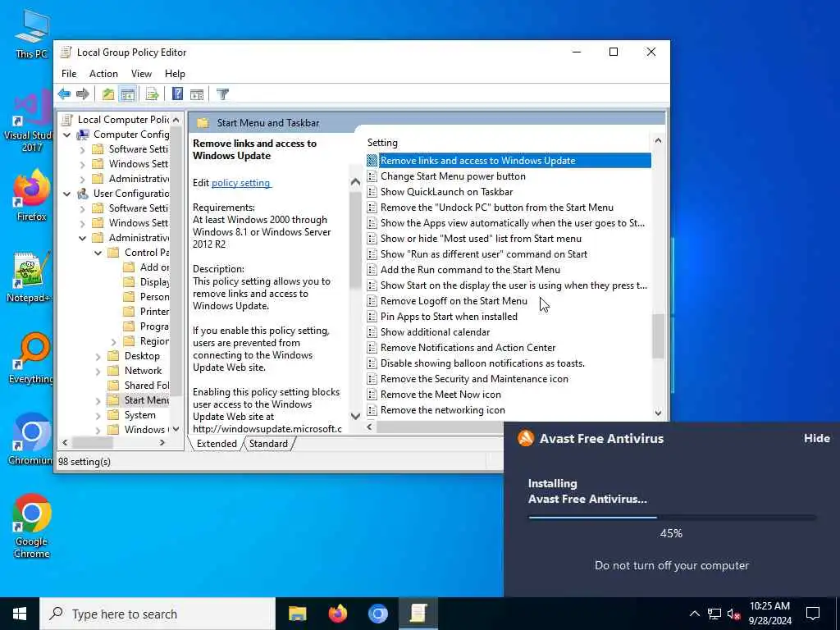The height and width of the screenshot is (630, 840).
Task: Click the policy icon beside Change Start Menu power button
Action: tap(372, 176)
